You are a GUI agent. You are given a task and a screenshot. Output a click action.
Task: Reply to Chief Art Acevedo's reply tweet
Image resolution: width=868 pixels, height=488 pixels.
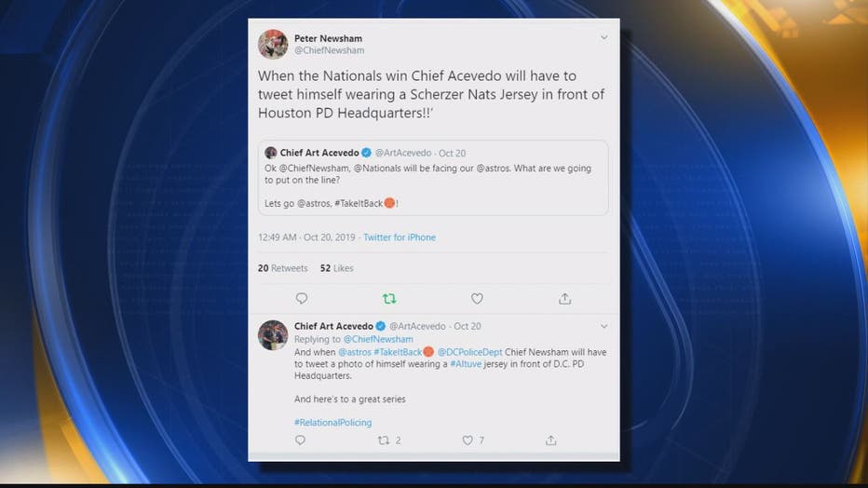point(300,441)
